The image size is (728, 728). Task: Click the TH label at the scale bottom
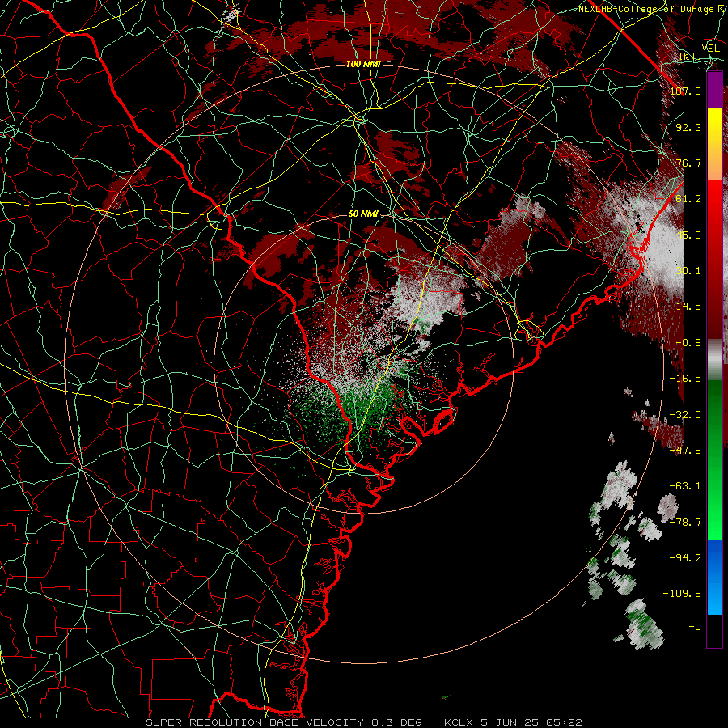tap(695, 630)
